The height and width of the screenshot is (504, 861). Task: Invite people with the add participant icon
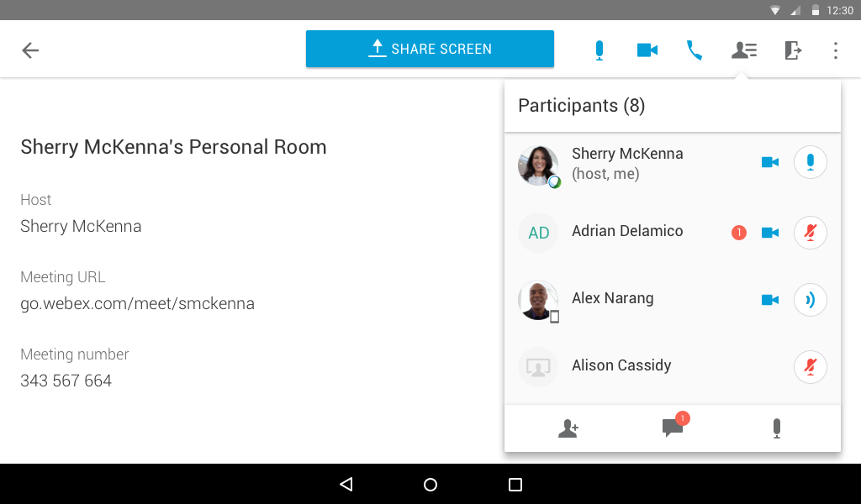568,428
